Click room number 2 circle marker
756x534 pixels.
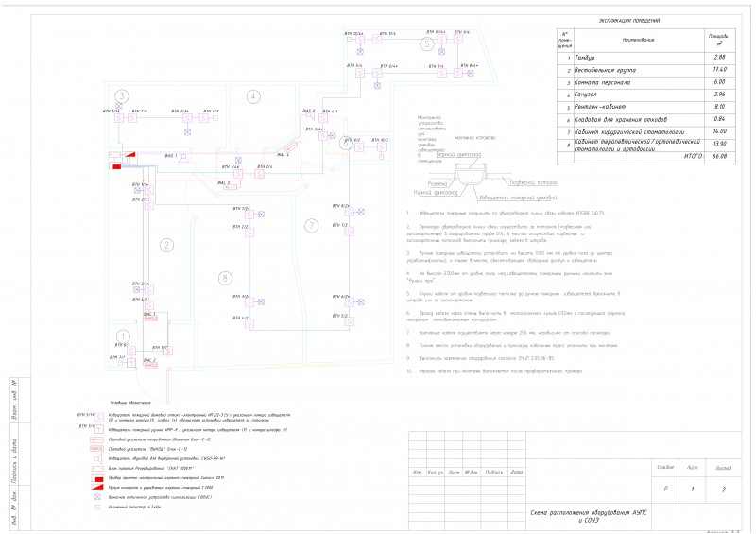pyautogui.click(x=167, y=245)
